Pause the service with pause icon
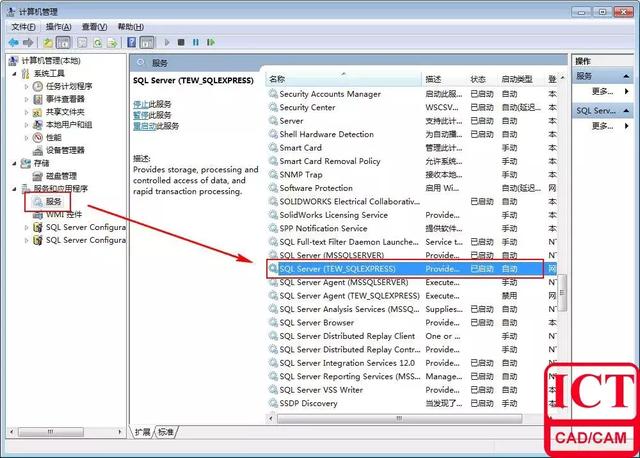640x458 pixels. pyautogui.click(x=196, y=42)
